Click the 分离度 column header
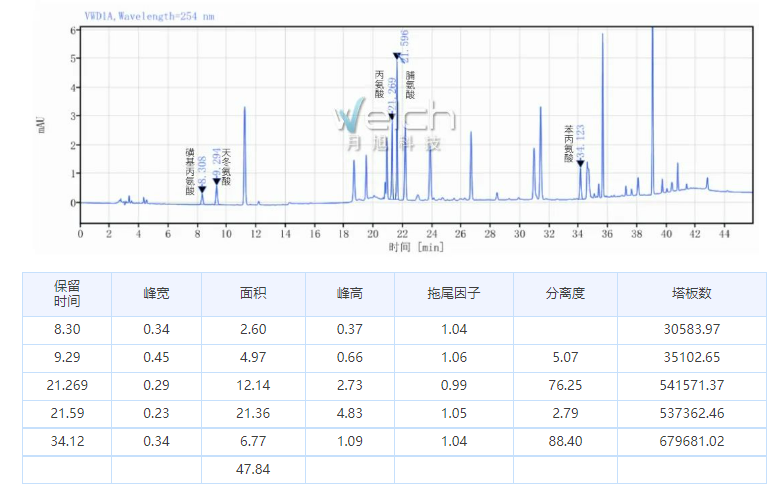This screenshot has height=492, width=781. [x=564, y=294]
